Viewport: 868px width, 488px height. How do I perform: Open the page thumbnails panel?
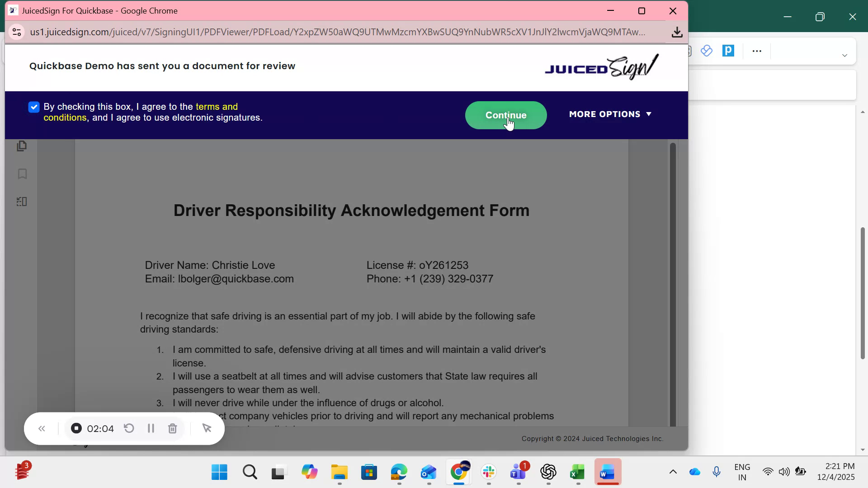pos(22,145)
